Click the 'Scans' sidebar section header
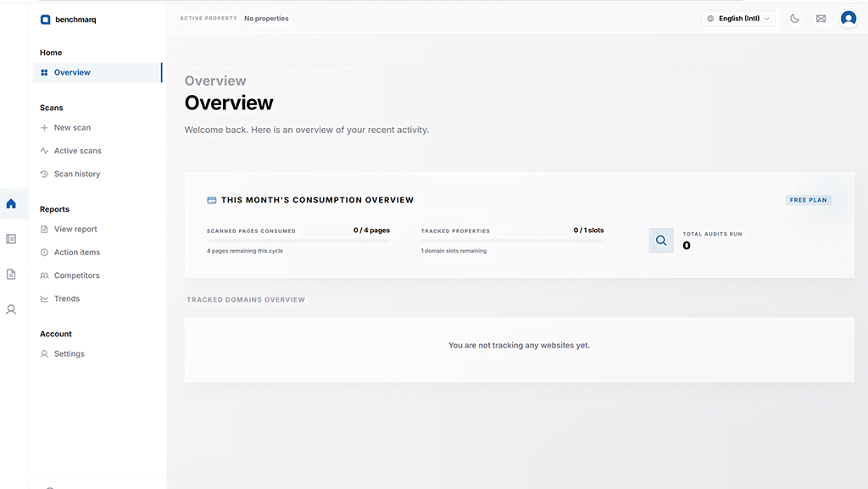The width and height of the screenshot is (868, 489). [52, 108]
